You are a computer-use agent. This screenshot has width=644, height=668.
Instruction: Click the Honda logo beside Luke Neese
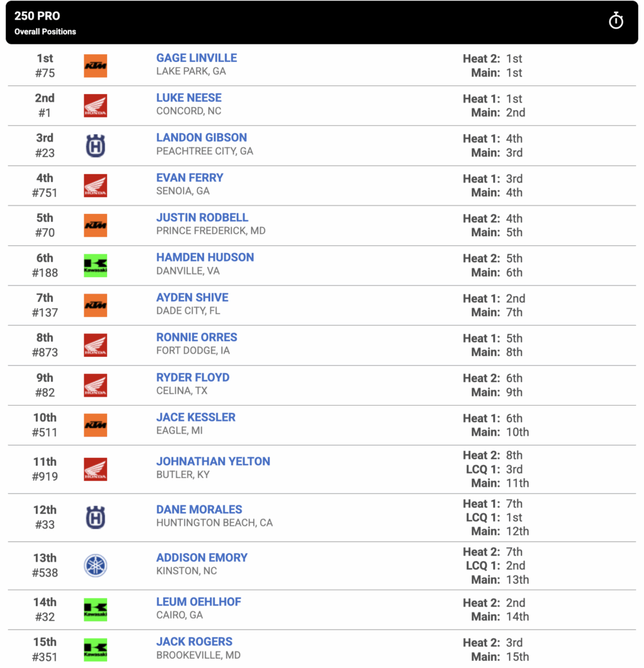[95, 106]
